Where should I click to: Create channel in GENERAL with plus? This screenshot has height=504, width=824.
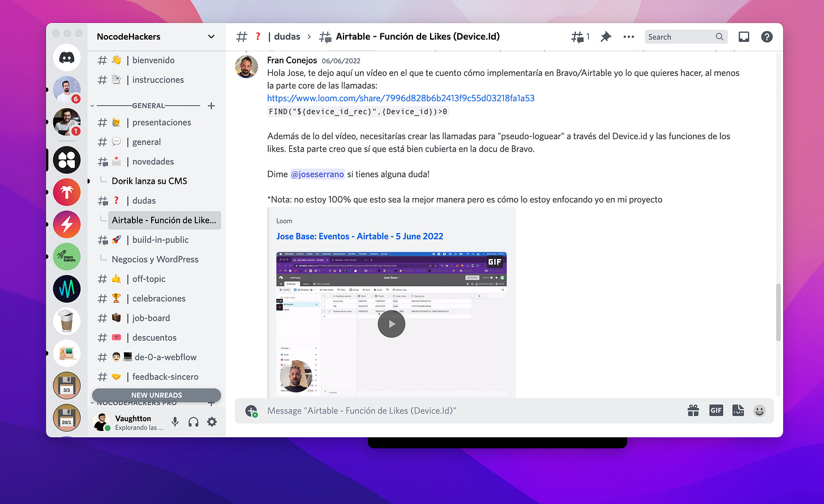tap(211, 106)
